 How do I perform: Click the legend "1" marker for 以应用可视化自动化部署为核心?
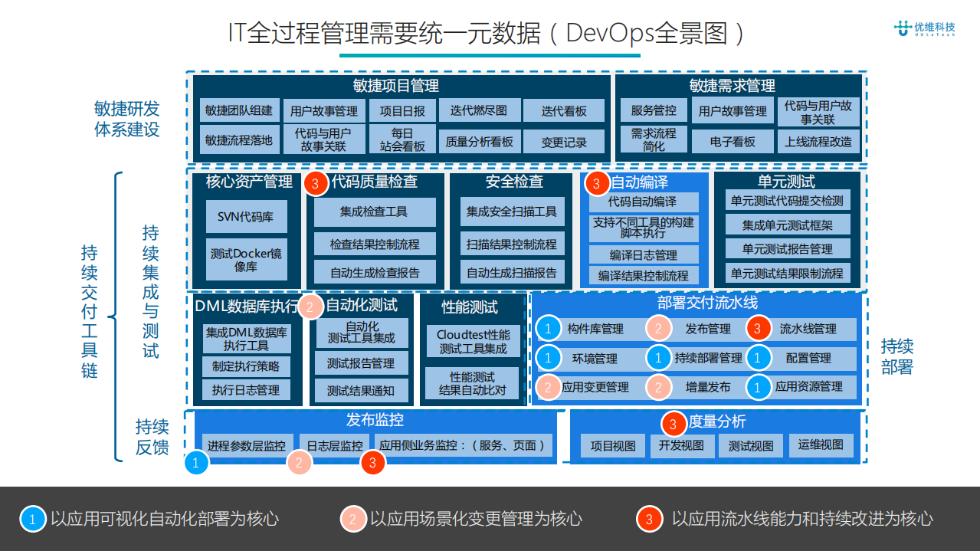[31, 518]
